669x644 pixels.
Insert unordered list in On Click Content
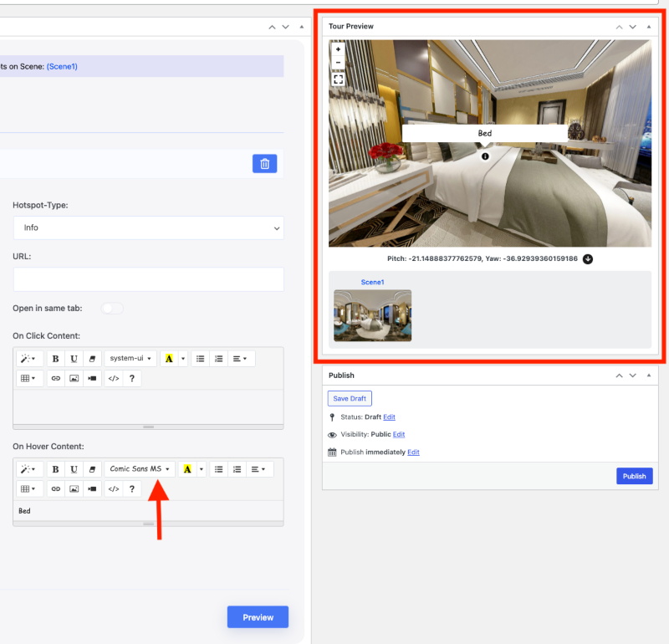(200, 359)
